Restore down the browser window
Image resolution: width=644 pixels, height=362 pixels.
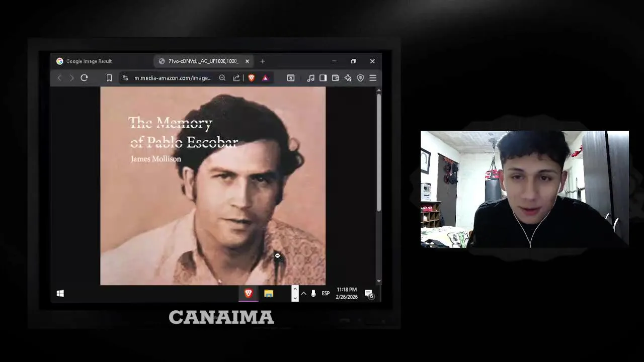pyautogui.click(x=353, y=61)
